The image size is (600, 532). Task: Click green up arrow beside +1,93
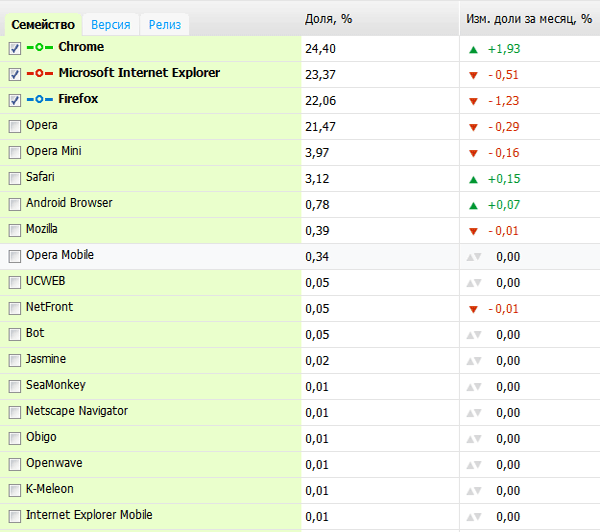(473, 49)
